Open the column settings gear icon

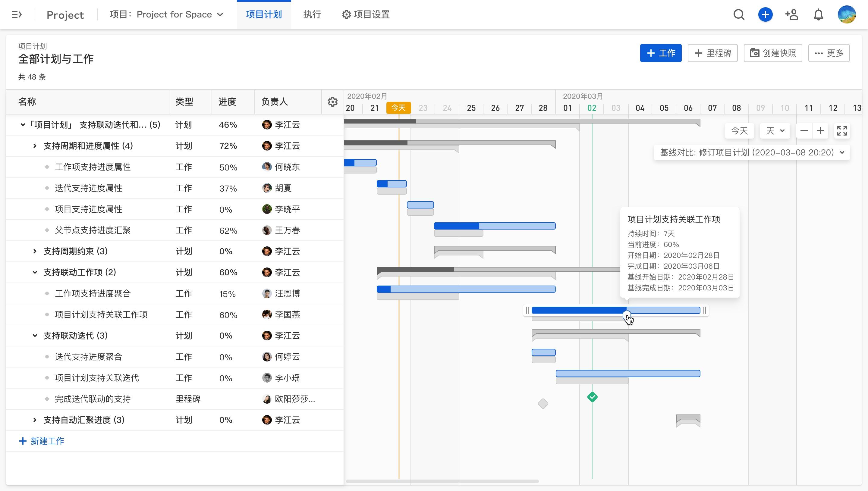pos(333,102)
